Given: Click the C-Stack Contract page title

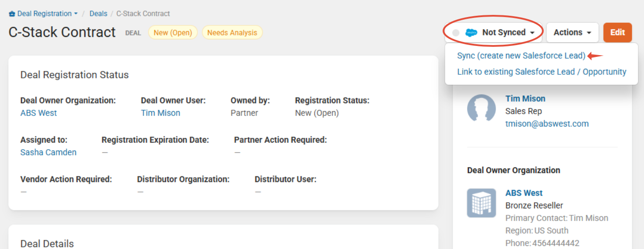Looking at the screenshot, I should (62, 32).
